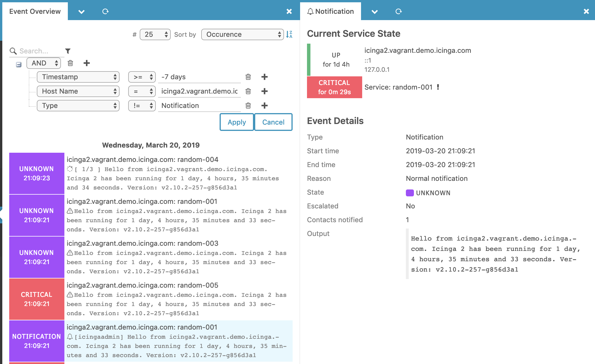
Task: Click the search magnifying glass icon
Action: pyautogui.click(x=13, y=51)
